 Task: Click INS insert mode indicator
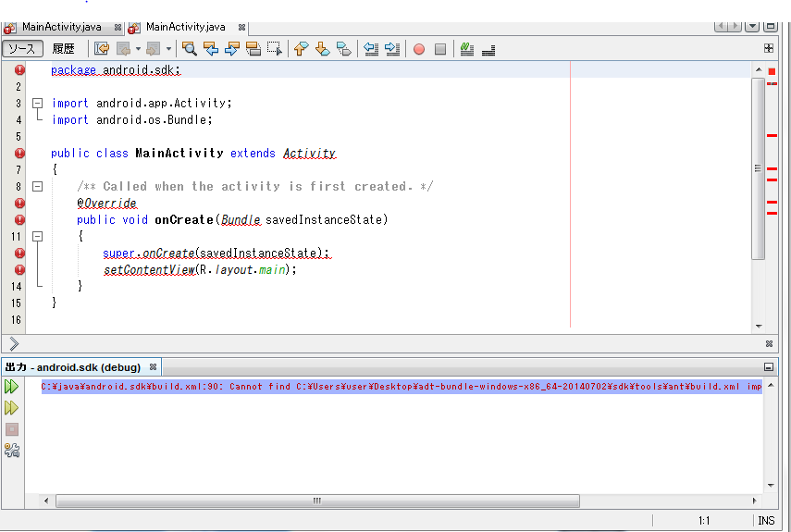tap(766, 520)
